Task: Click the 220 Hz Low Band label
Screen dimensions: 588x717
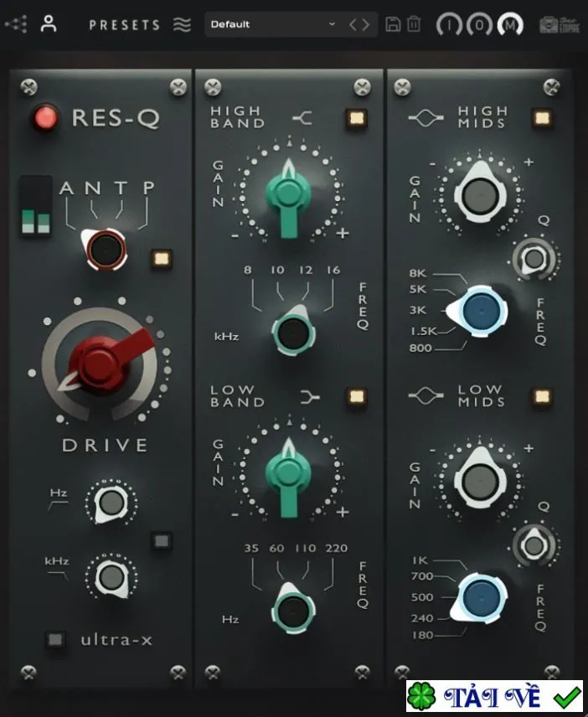Action: 337,549
